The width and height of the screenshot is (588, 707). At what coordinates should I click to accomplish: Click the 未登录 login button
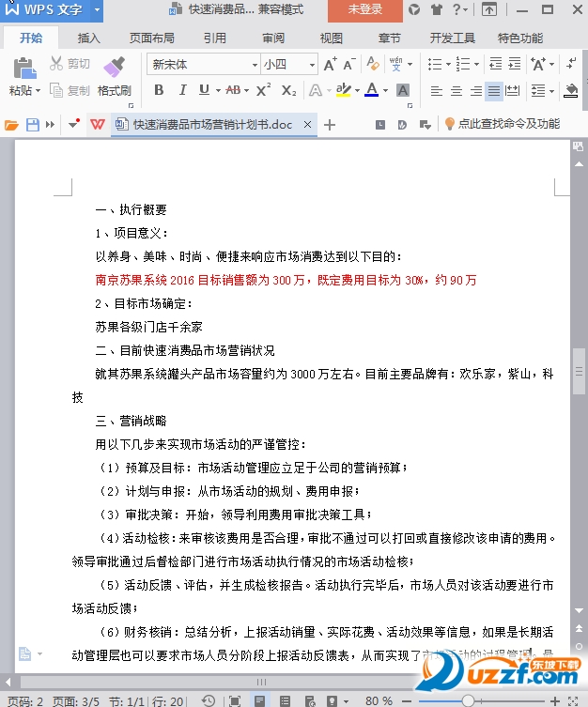click(x=365, y=10)
